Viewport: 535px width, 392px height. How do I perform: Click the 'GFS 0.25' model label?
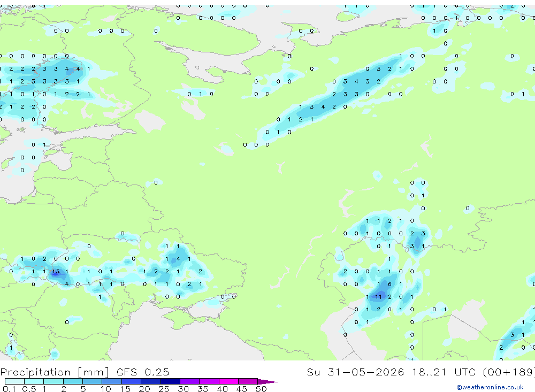coord(143,372)
